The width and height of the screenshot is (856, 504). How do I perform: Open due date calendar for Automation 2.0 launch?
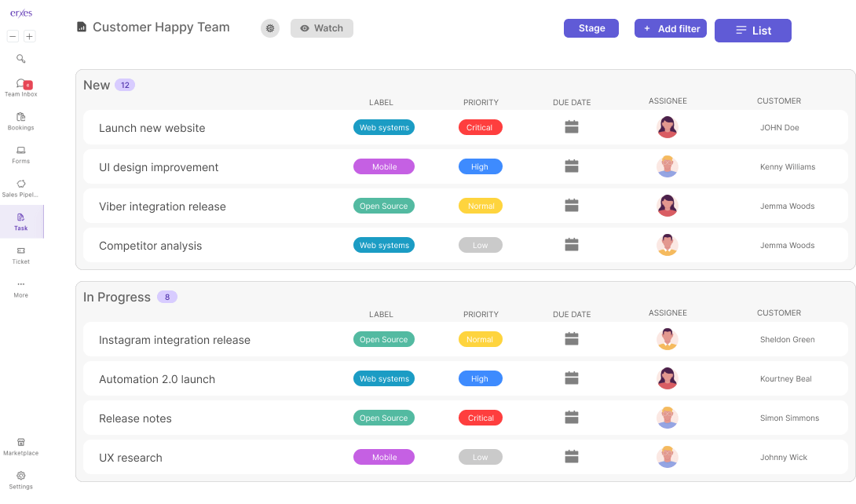pyautogui.click(x=572, y=378)
